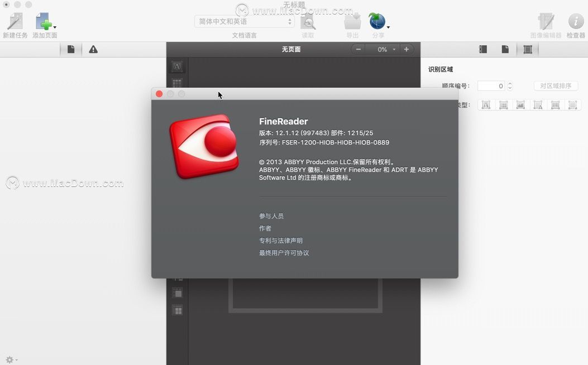Click the 无页面 page title label
This screenshot has width=588, height=365.
click(291, 50)
